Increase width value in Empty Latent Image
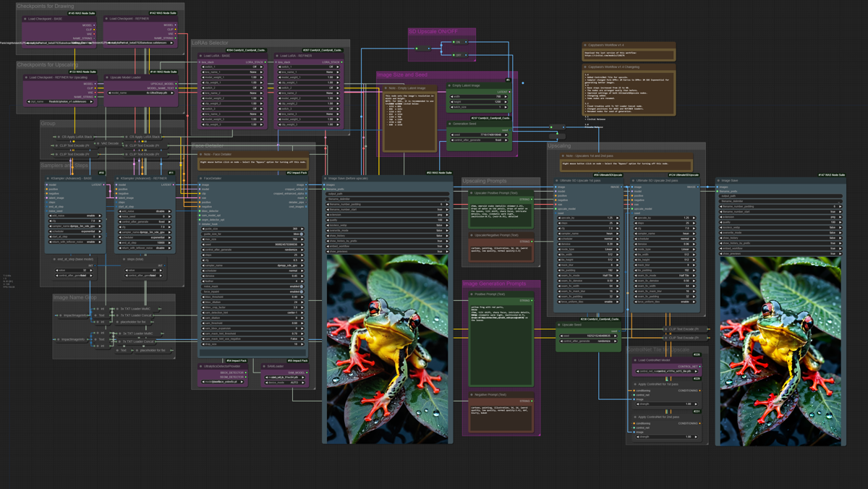This screenshot has height=489, width=868. [x=507, y=96]
